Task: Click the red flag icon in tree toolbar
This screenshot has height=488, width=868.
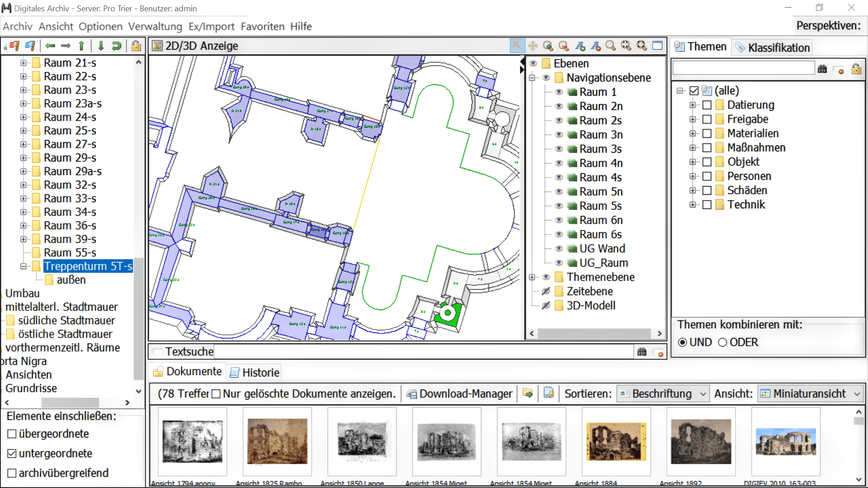Action: coord(14,46)
